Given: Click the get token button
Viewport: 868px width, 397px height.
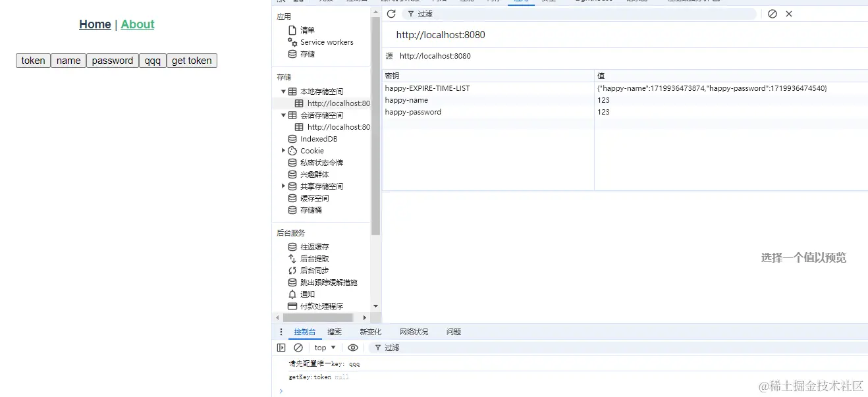Looking at the screenshot, I should click(192, 61).
